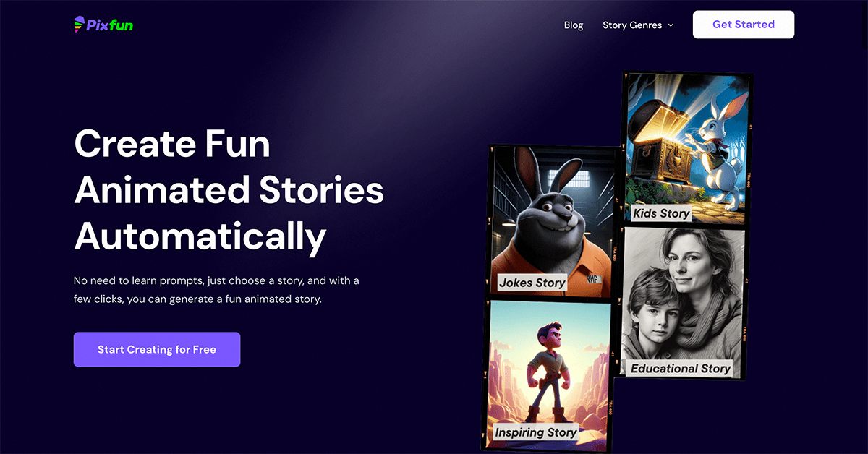Select the Jokes Story thumbnail
This screenshot has width=868, height=454.
554,220
